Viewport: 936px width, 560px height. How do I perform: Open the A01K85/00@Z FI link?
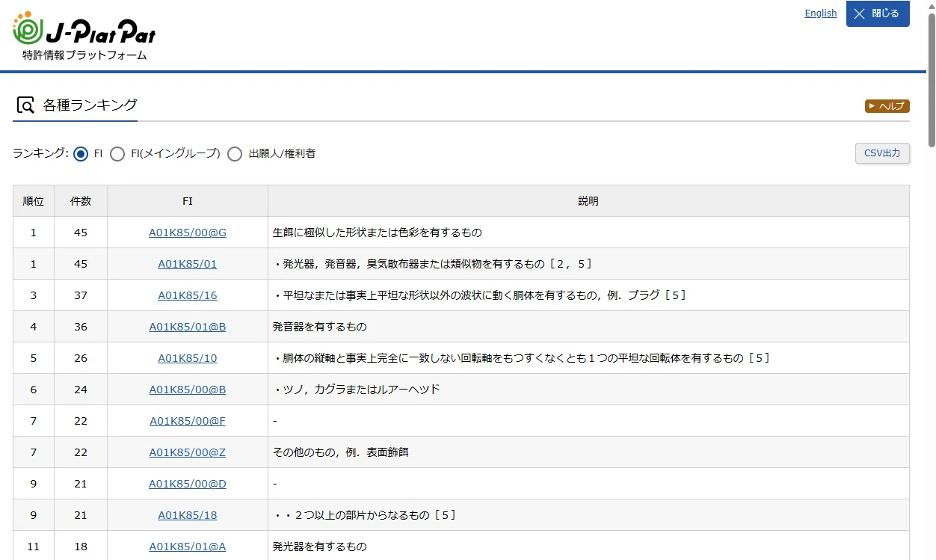pos(188,452)
